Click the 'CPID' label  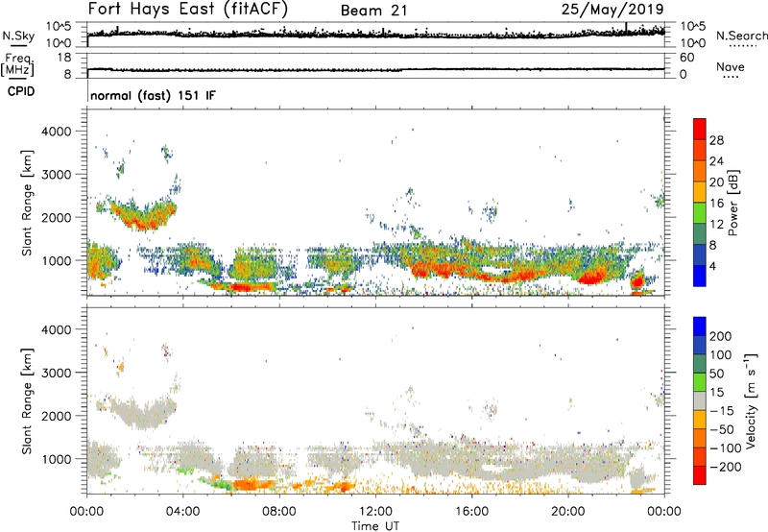[21, 91]
